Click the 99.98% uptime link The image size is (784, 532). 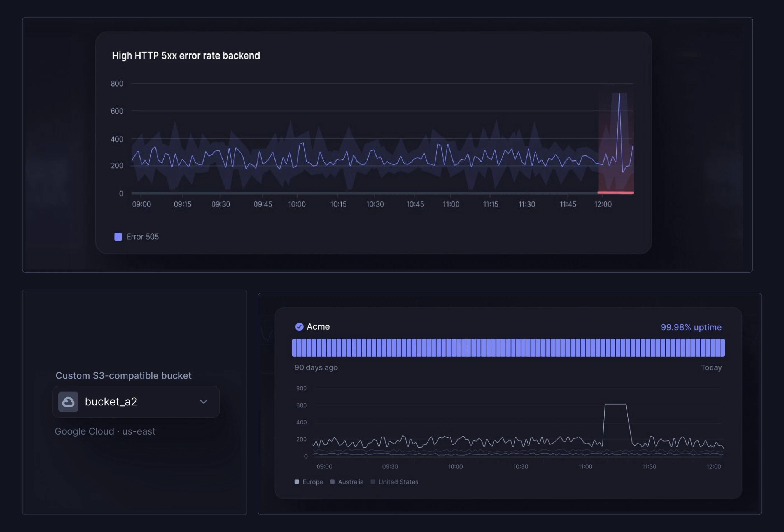point(691,327)
